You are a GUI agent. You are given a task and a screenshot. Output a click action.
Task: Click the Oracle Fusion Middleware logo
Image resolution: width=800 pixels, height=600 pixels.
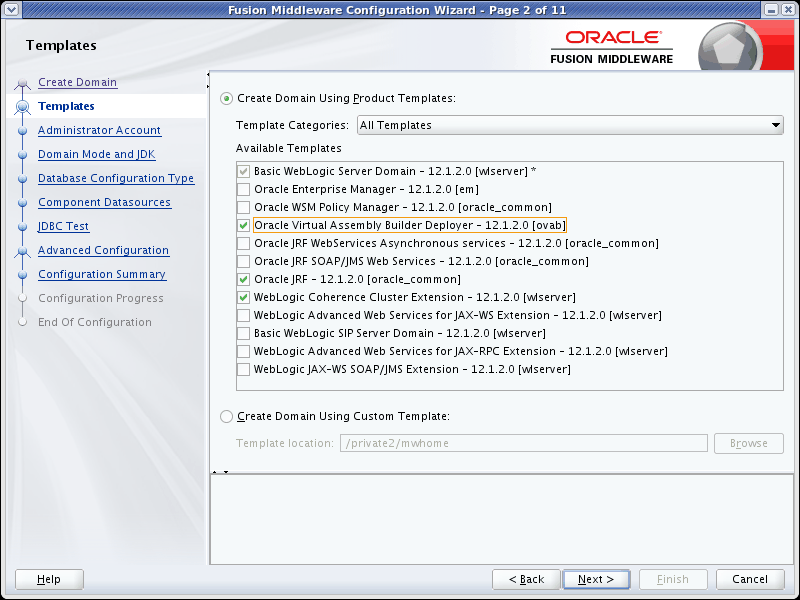611,47
